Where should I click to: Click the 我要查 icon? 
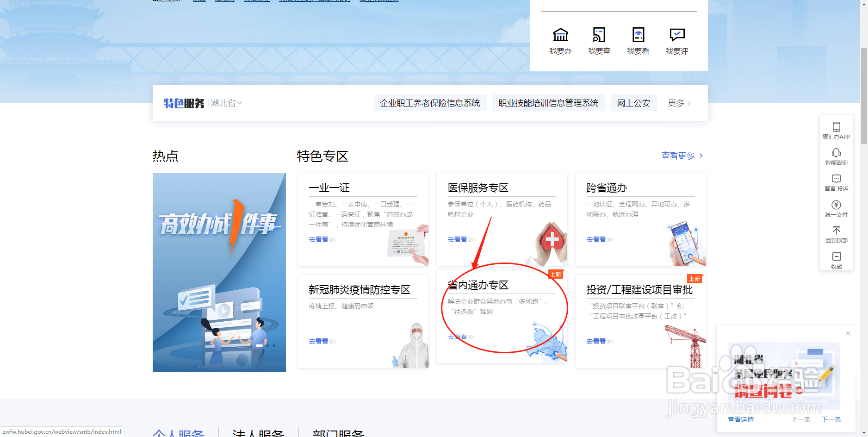tap(599, 41)
